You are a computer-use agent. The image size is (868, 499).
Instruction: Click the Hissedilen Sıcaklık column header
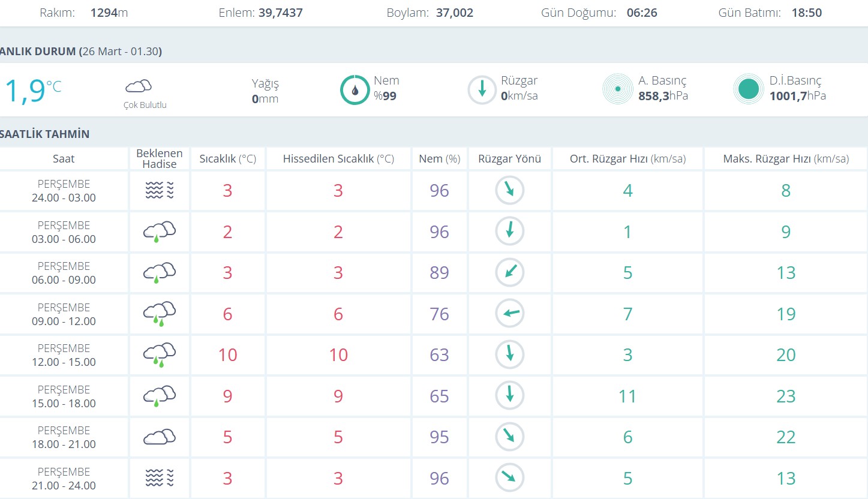(338, 159)
